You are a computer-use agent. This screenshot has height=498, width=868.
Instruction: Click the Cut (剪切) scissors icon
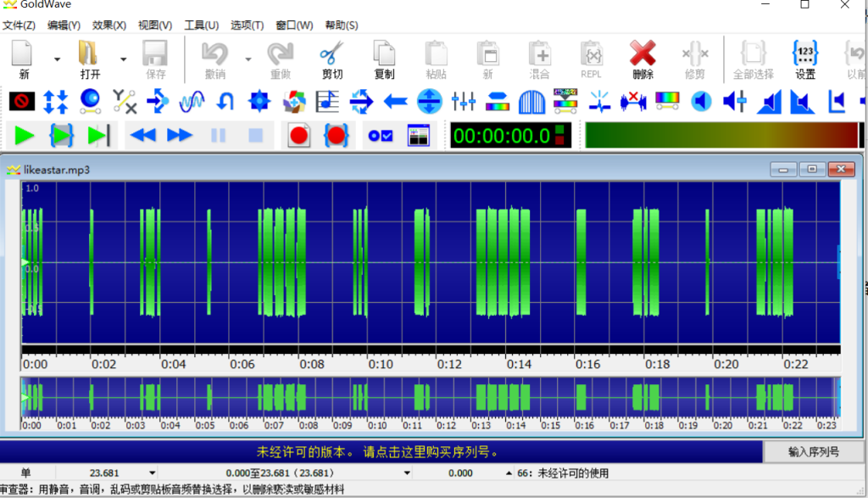(331, 59)
